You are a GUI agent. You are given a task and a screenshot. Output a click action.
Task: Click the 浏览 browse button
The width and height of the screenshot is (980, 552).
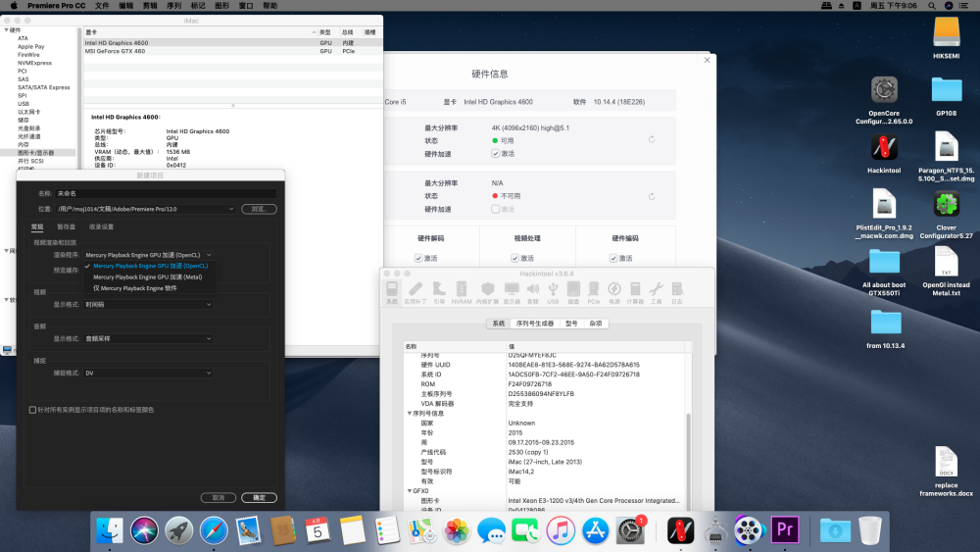coord(259,209)
